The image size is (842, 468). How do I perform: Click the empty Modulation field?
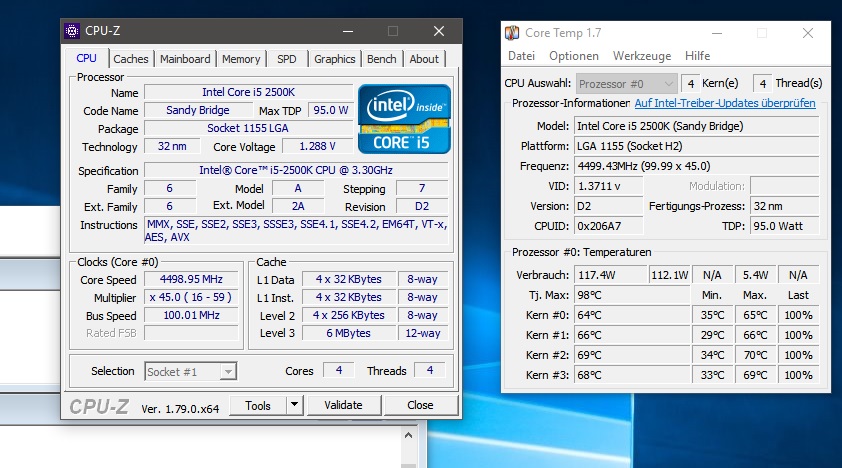point(785,186)
